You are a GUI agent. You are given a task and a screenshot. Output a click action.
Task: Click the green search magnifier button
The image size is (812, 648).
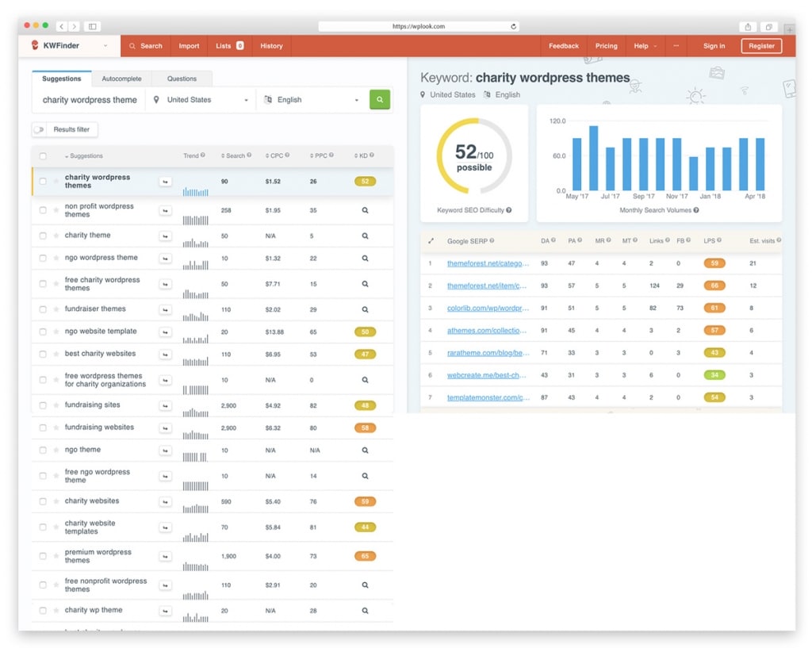coord(380,99)
